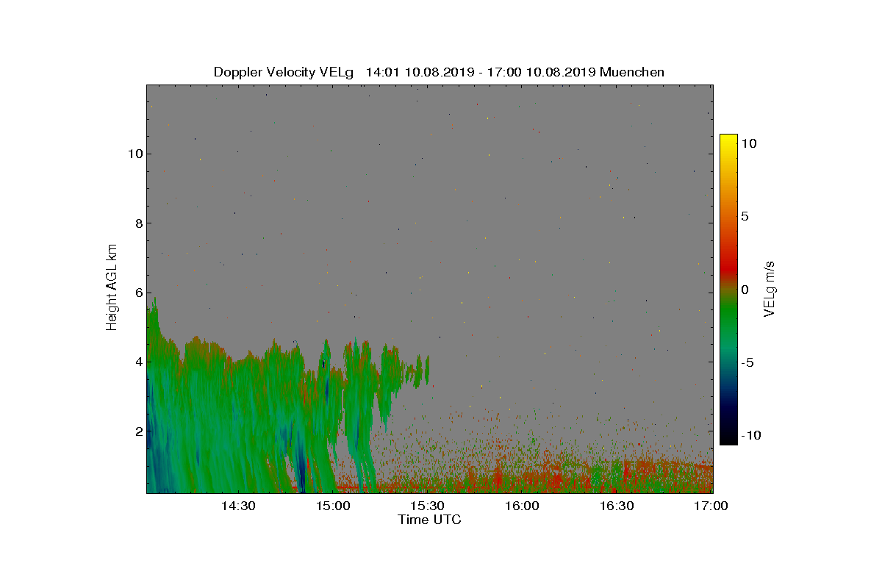Viewport: 882px width, 588px height.
Task: Click the 14:30 time tick label
Action: pos(238,506)
